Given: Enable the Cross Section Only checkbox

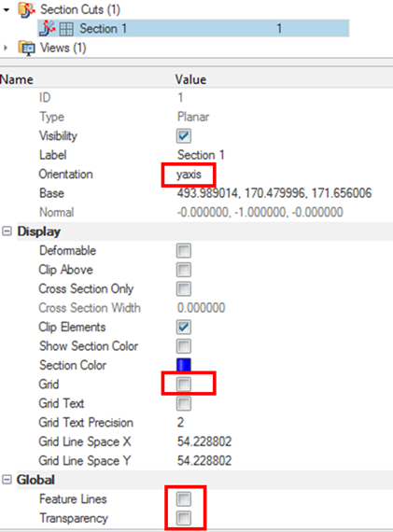Looking at the screenshot, I should [x=184, y=288].
